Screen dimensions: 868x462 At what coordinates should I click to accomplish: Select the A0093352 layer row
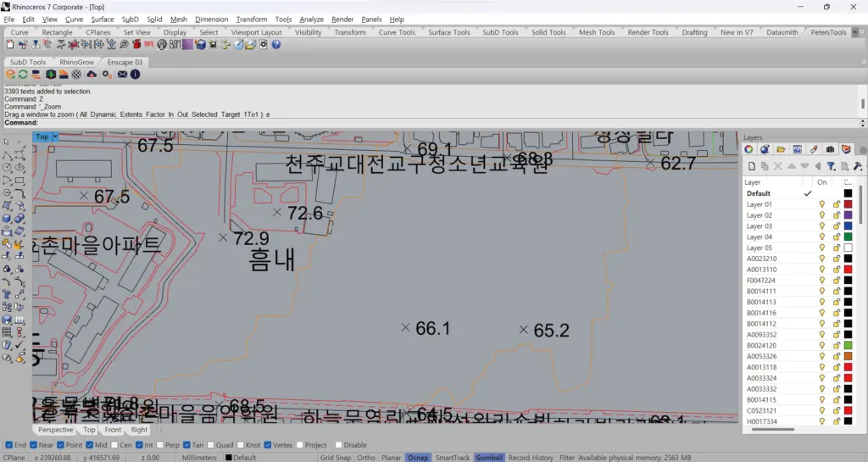pyautogui.click(x=799, y=334)
